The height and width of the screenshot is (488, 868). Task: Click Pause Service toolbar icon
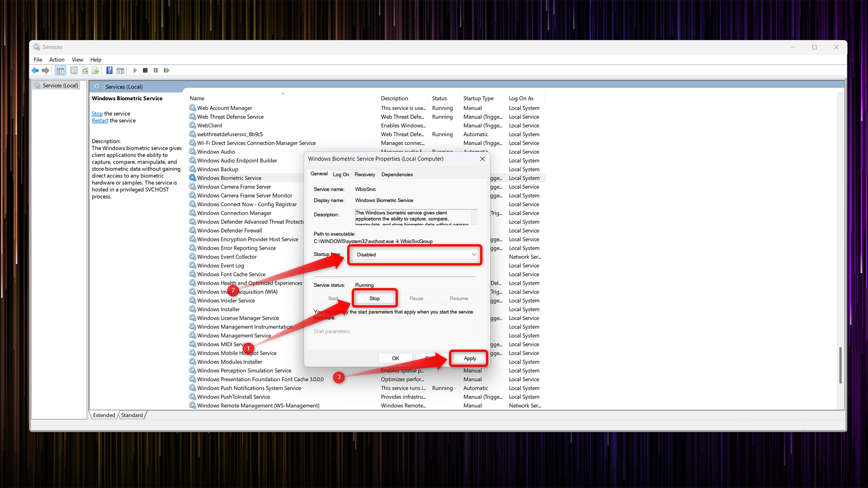tap(156, 71)
